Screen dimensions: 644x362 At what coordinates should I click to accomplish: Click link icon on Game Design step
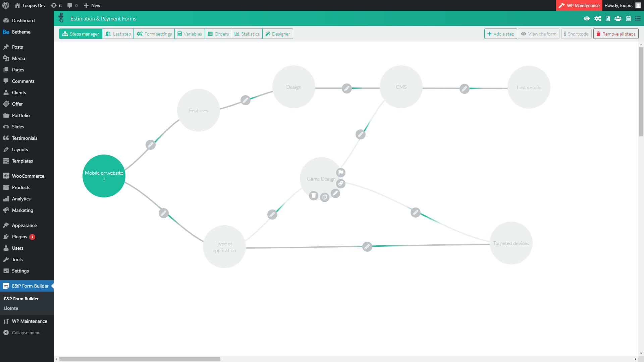pos(341,183)
